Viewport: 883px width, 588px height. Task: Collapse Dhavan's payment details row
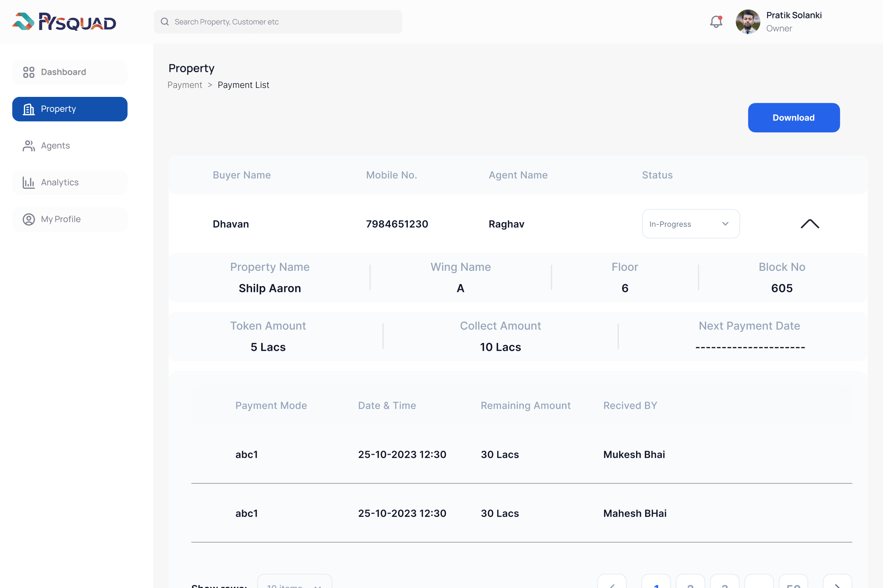pyautogui.click(x=810, y=224)
